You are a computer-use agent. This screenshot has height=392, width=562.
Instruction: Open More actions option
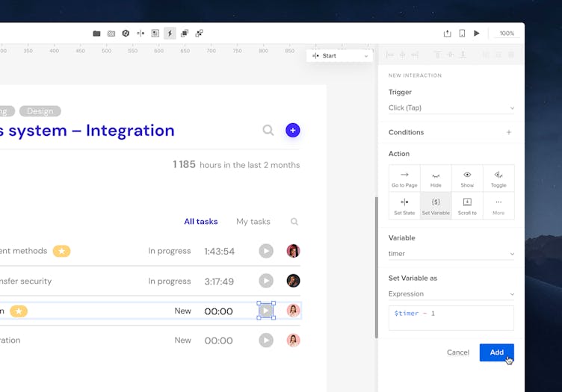point(498,206)
